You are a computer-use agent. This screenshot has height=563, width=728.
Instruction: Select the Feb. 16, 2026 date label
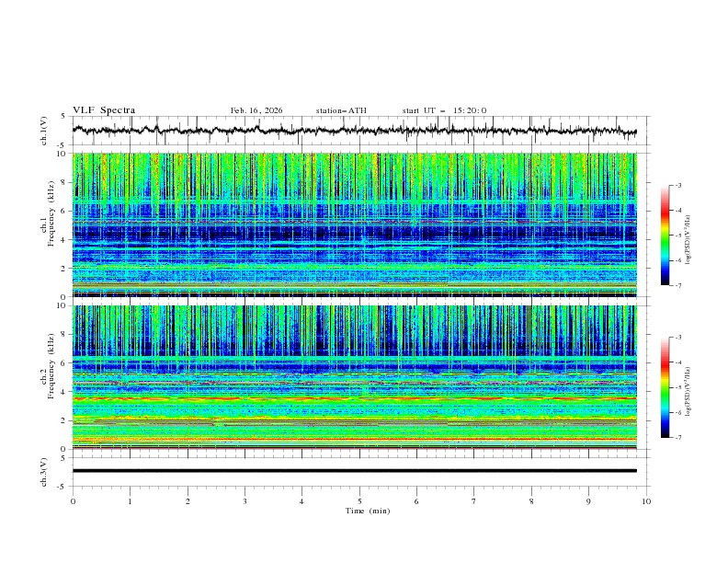[x=256, y=110]
